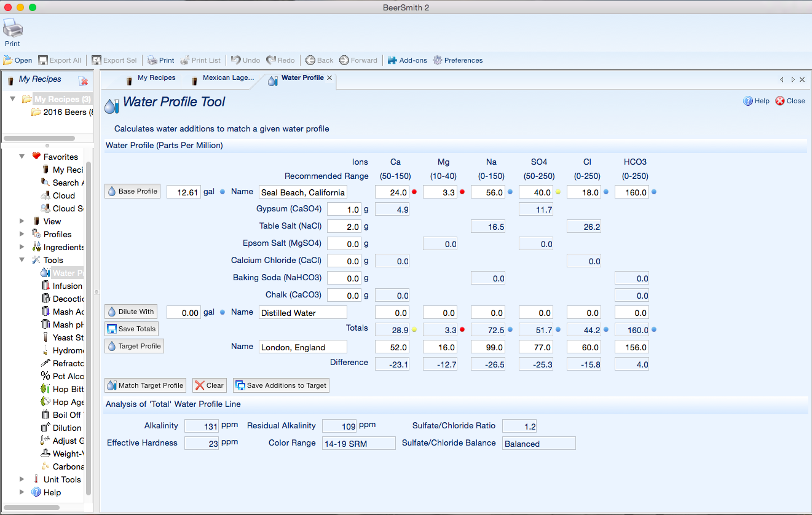This screenshot has height=515, width=812.
Task: Open the Refractometer tool
Action: coord(62,363)
